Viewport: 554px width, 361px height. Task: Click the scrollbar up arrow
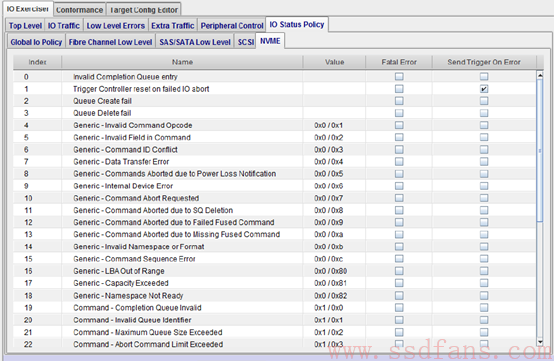540,75
